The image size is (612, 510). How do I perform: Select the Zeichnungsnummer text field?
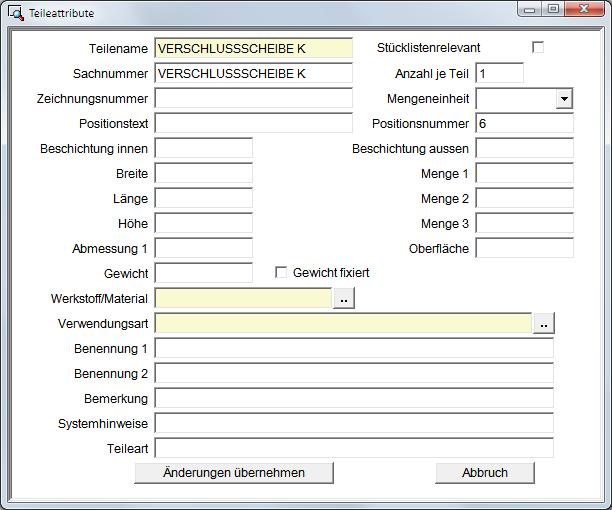pos(253,98)
